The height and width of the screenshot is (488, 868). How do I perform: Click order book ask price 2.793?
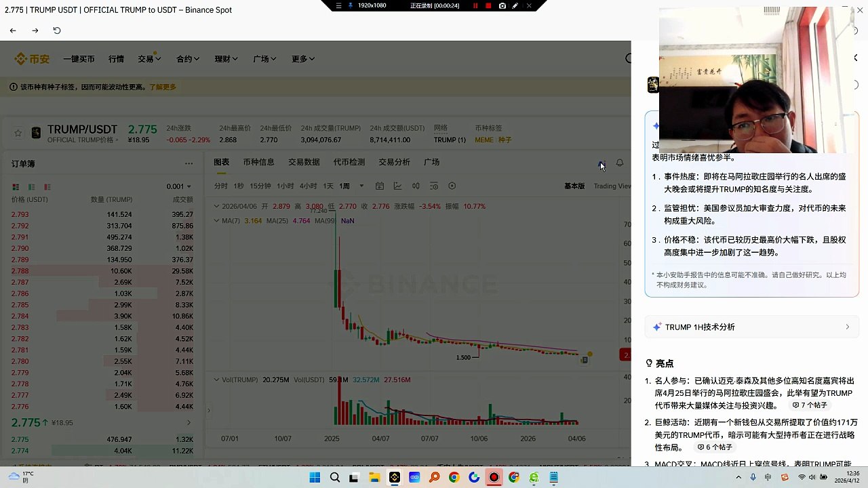point(20,214)
